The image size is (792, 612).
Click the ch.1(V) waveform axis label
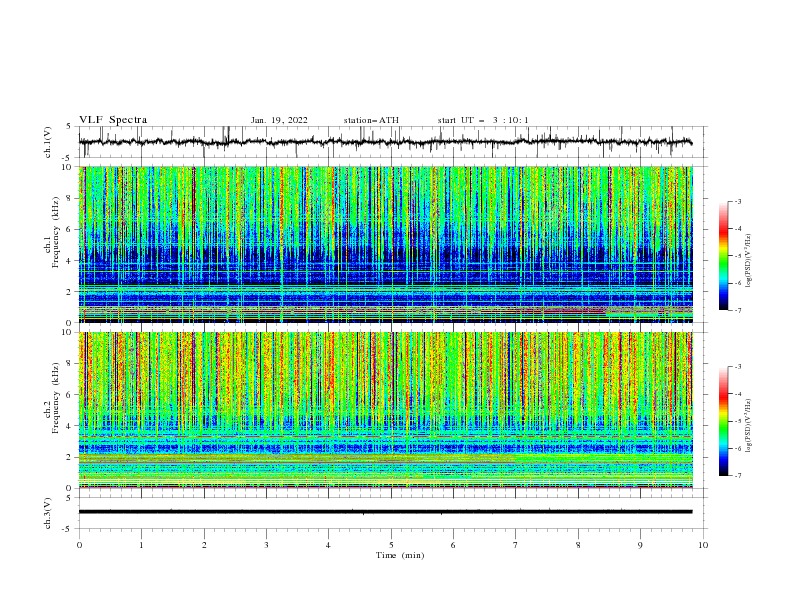[48, 142]
